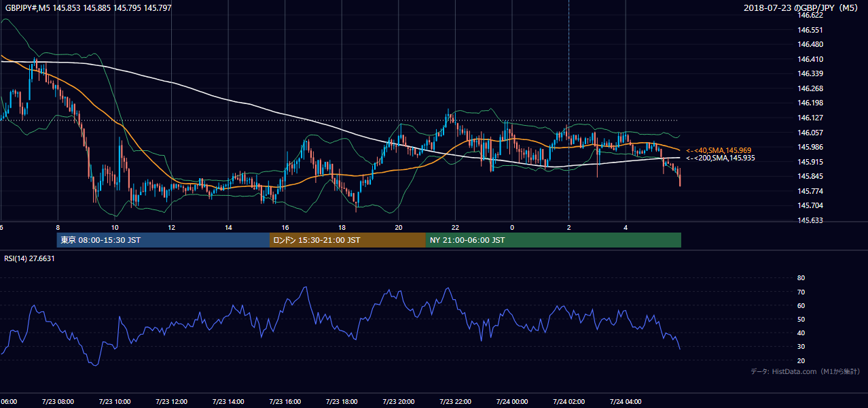Click bottom time label 06:00
The image size is (868, 408).
coord(9,402)
